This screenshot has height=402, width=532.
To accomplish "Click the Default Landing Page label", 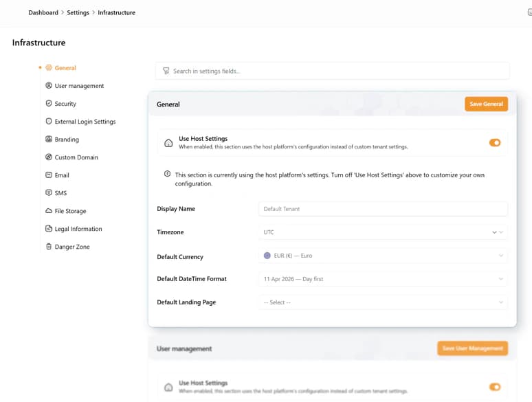I will 186,302.
